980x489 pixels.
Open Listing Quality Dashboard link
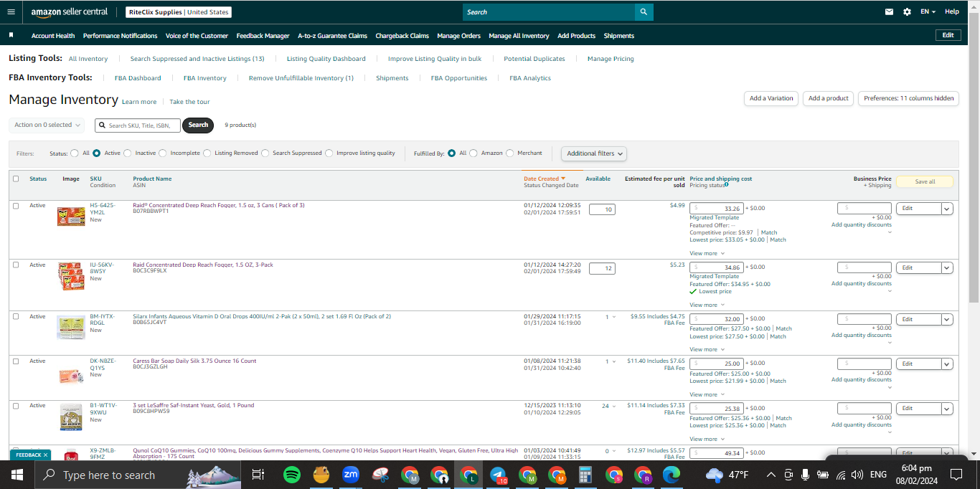pyautogui.click(x=326, y=59)
